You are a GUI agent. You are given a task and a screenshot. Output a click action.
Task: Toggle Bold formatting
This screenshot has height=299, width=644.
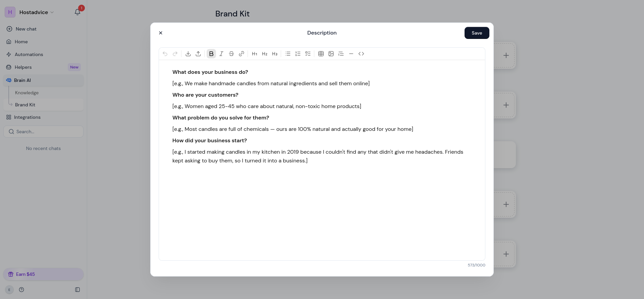click(211, 54)
